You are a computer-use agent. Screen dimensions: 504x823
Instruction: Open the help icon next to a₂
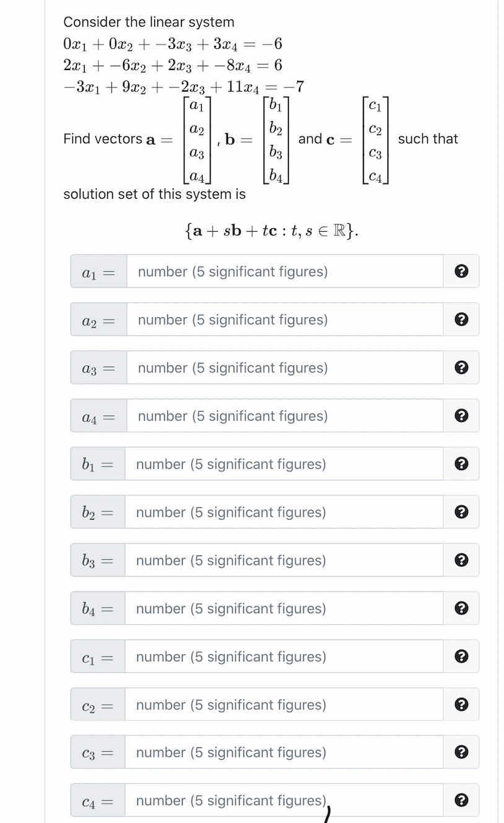(x=461, y=319)
